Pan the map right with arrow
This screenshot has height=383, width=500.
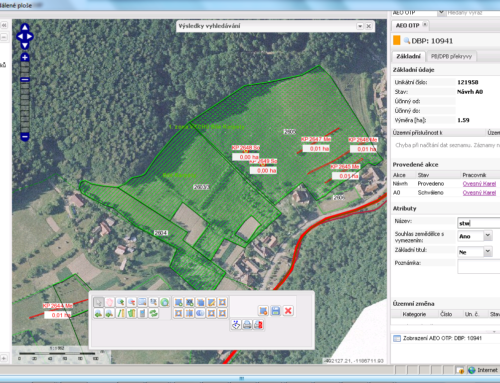[30, 37]
